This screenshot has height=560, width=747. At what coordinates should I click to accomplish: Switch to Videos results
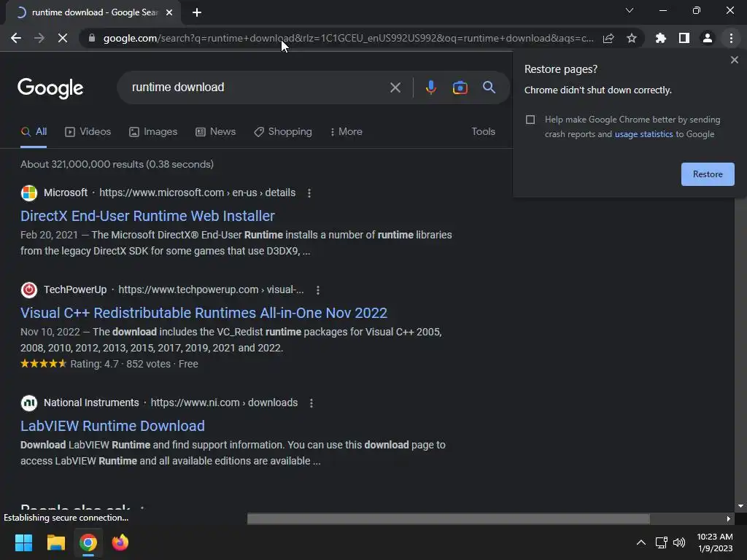click(x=88, y=132)
